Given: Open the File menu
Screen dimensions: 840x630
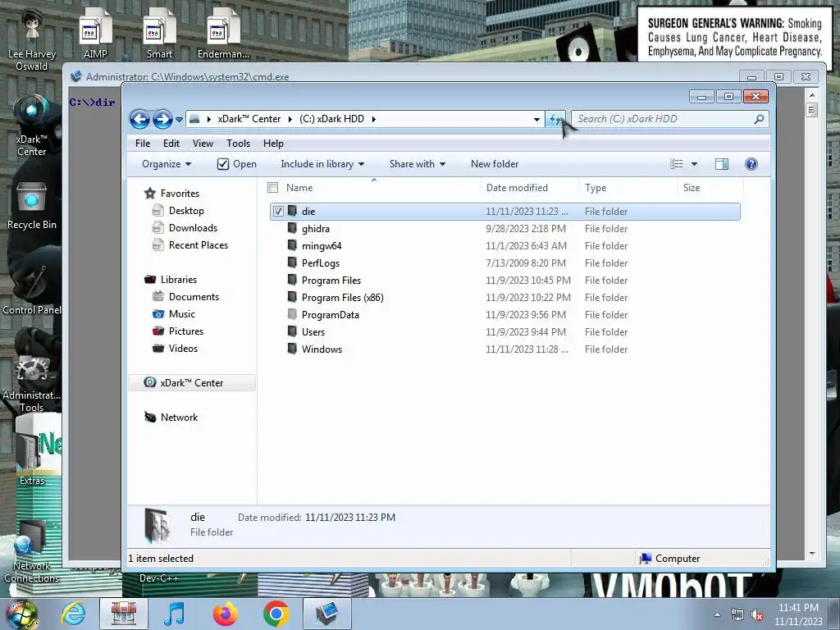Looking at the screenshot, I should click(143, 144).
